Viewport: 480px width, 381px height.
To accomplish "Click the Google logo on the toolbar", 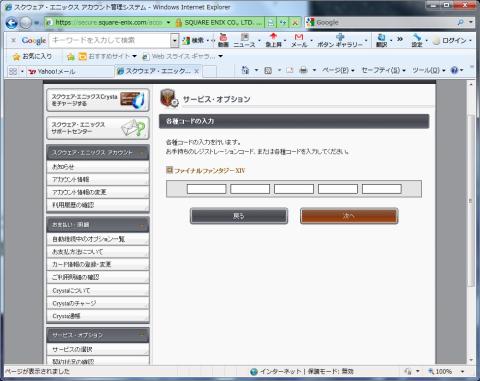I will [34, 40].
